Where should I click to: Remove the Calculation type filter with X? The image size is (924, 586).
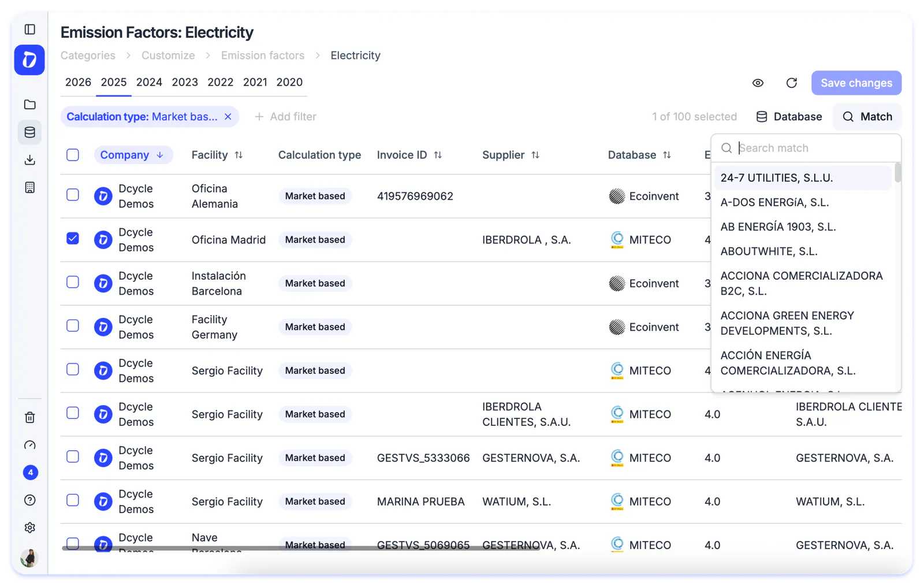tap(228, 117)
